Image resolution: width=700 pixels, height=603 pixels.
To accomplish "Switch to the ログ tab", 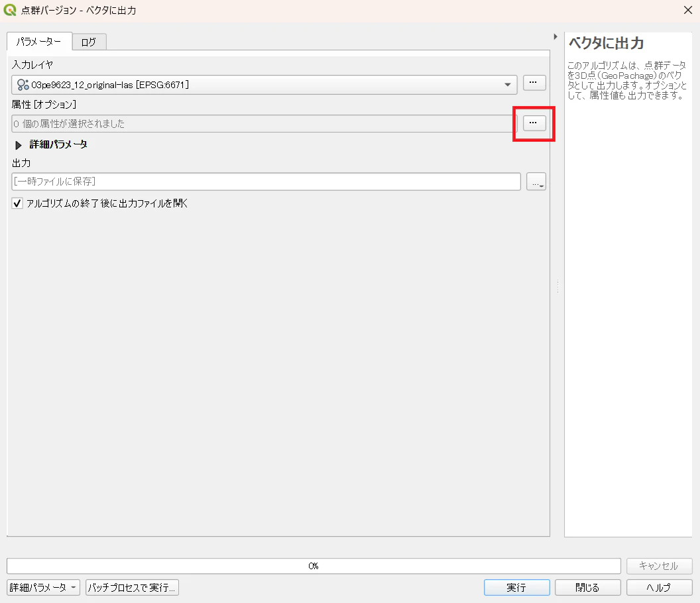I will 89,42.
